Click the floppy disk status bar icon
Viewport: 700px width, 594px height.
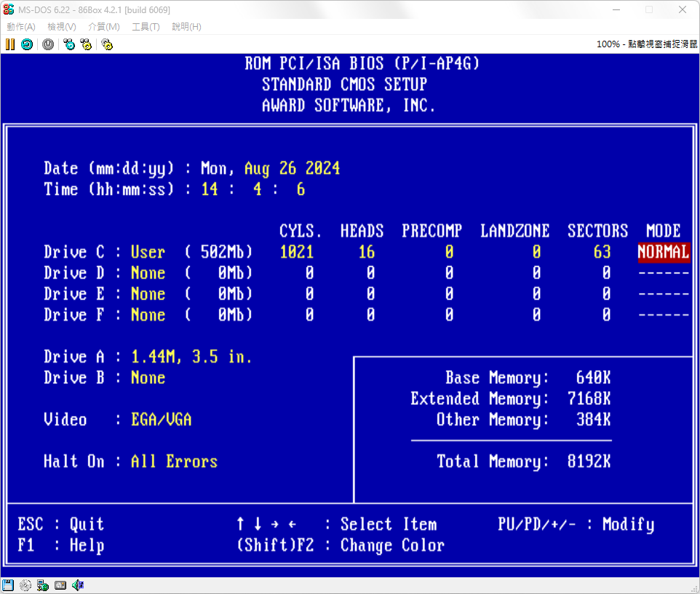[x=8, y=585]
